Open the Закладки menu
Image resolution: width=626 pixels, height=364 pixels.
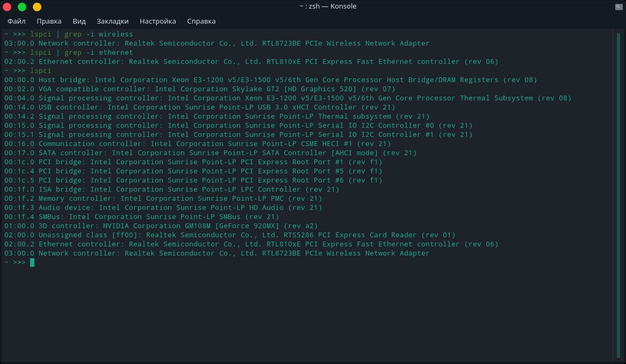pos(113,21)
